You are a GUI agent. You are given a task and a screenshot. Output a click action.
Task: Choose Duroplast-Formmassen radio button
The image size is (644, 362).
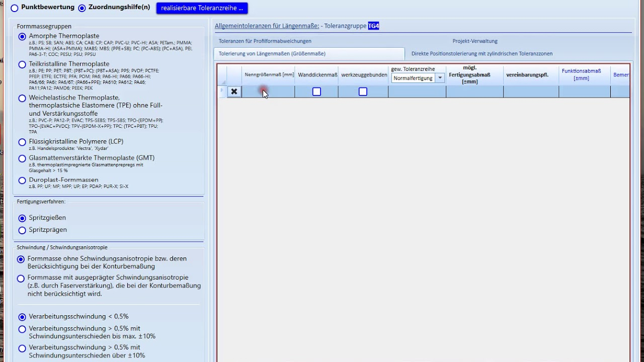point(22,180)
